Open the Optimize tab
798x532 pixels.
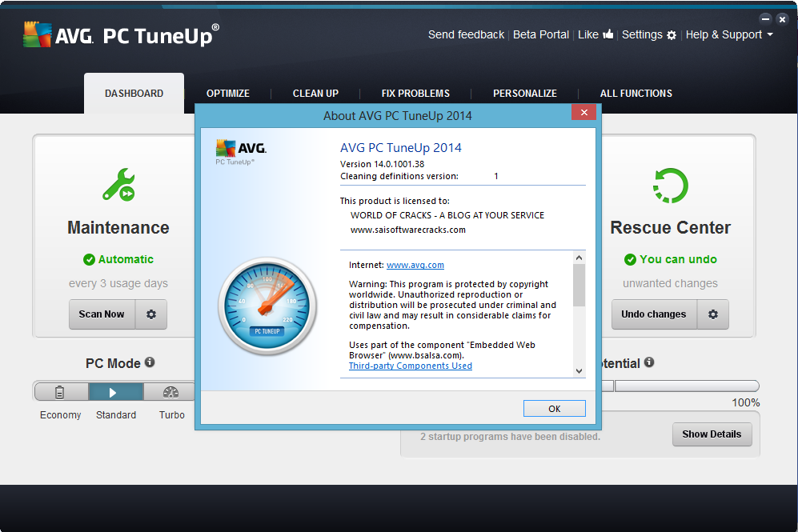(228, 94)
